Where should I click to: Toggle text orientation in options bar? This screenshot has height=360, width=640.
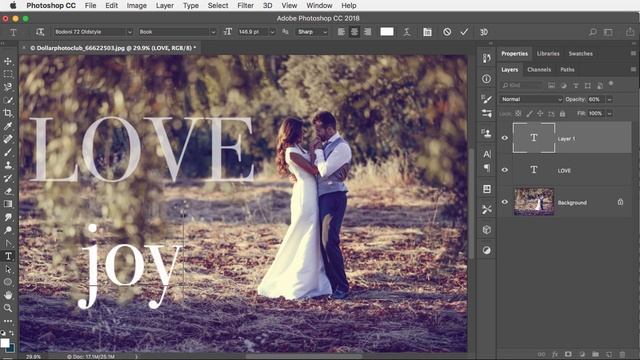click(40, 32)
